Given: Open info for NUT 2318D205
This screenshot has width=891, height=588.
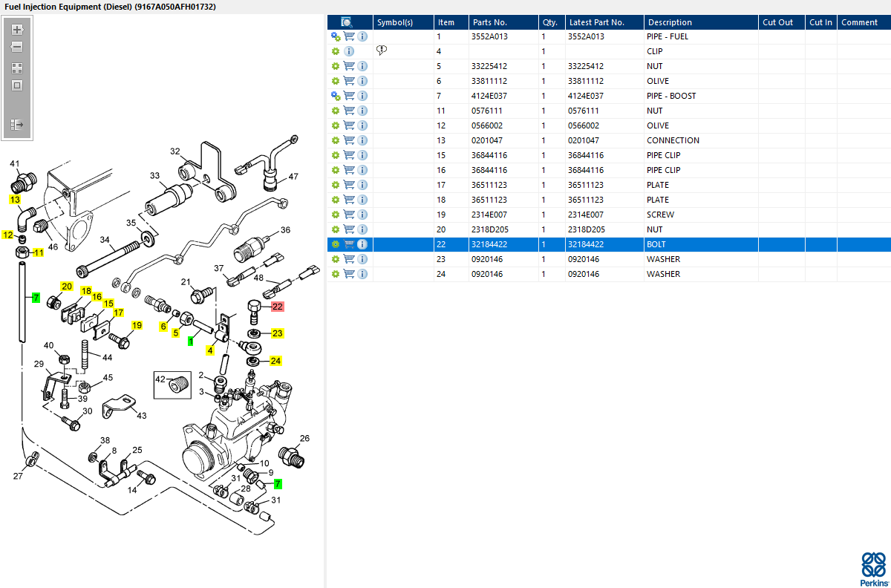Looking at the screenshot, I should pyautogui.click(x=362, y=229).
